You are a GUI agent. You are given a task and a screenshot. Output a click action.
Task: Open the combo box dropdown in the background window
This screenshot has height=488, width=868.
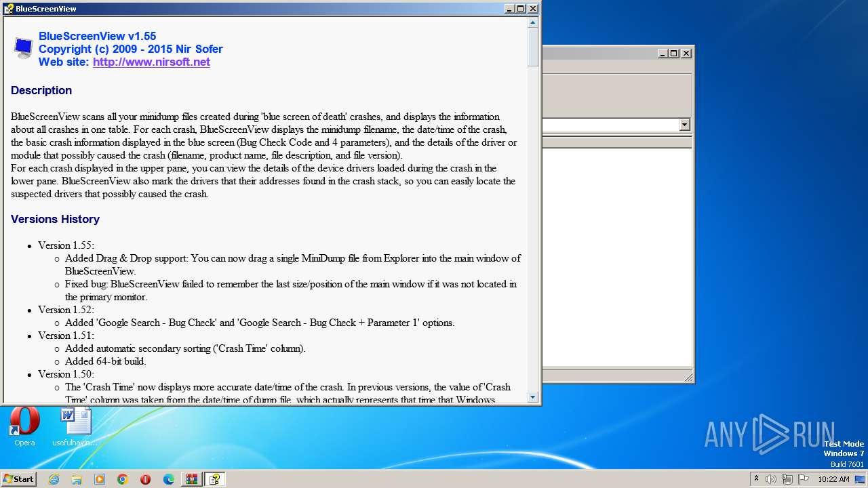click(x=684, y=125)
